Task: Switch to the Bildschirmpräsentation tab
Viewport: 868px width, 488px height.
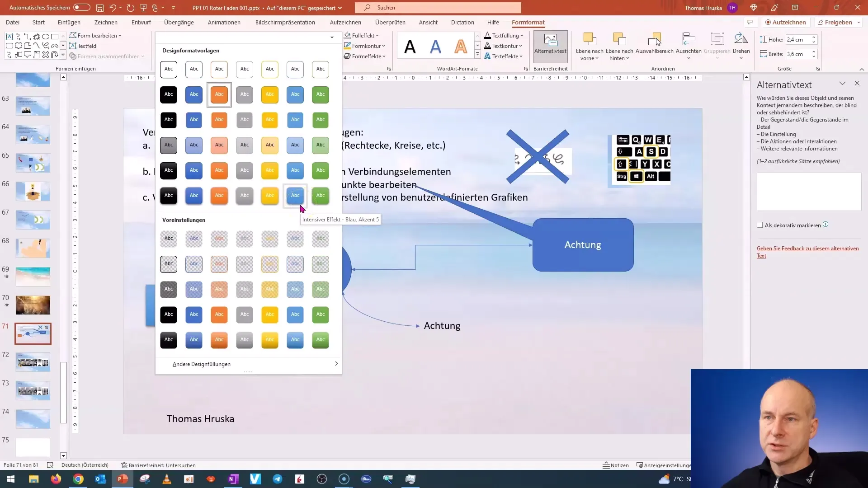Action: pos(285,22)
